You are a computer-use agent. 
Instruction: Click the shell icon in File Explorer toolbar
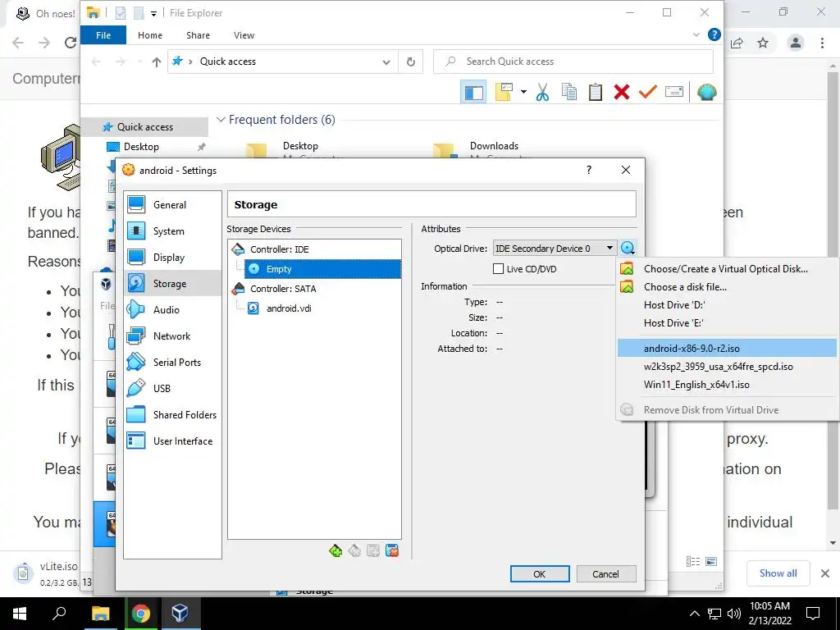click(x=706, y=92)
